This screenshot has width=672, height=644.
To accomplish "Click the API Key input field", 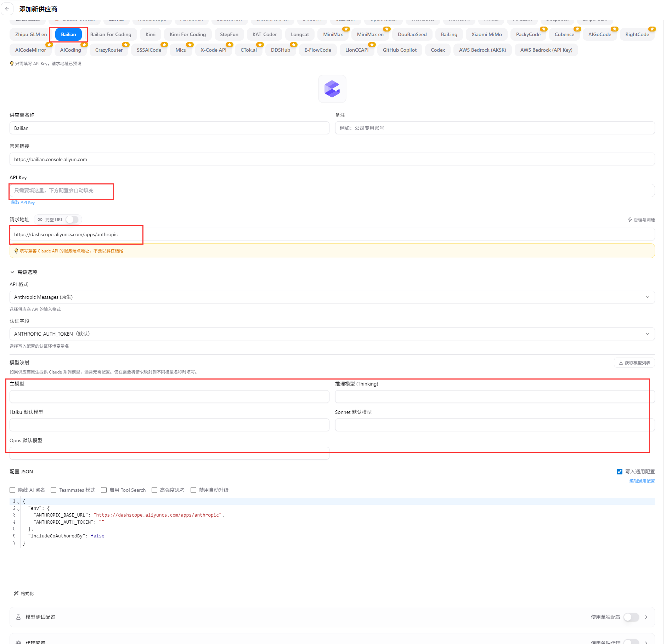I will coord(332,190).
